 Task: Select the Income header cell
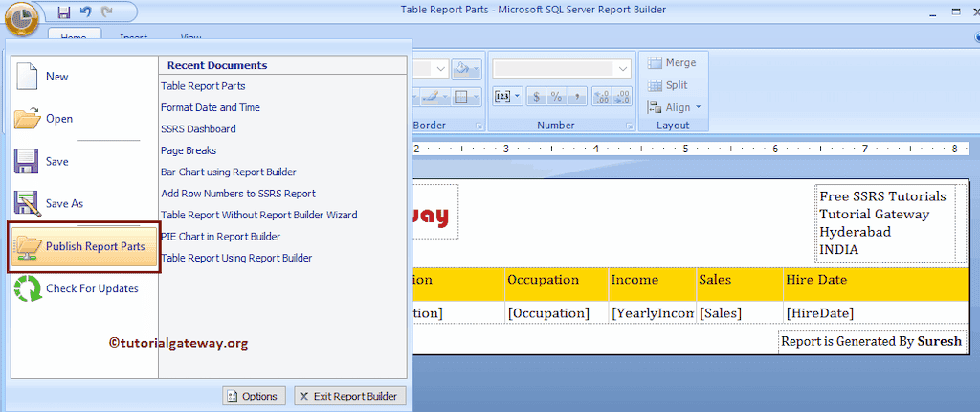click(653, 285)
